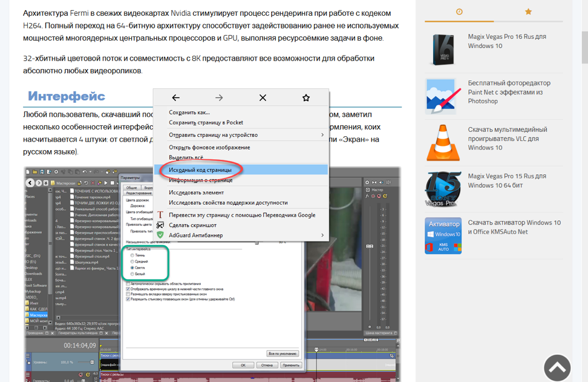Viewport: 588px width, 382px height.
Task: Toggle 'Размещать вкладки вверху' checkbox
Action: (x=128, y=294)
